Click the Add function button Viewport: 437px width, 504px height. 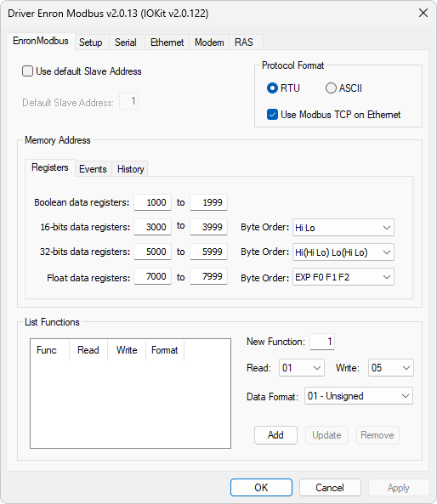(275, 435)
